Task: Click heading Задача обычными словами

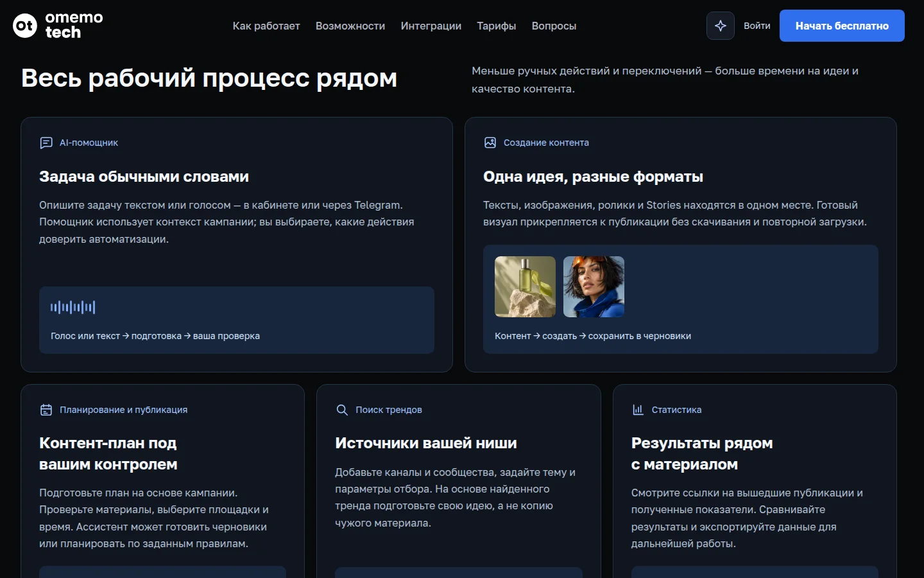Action: (144, 177)
